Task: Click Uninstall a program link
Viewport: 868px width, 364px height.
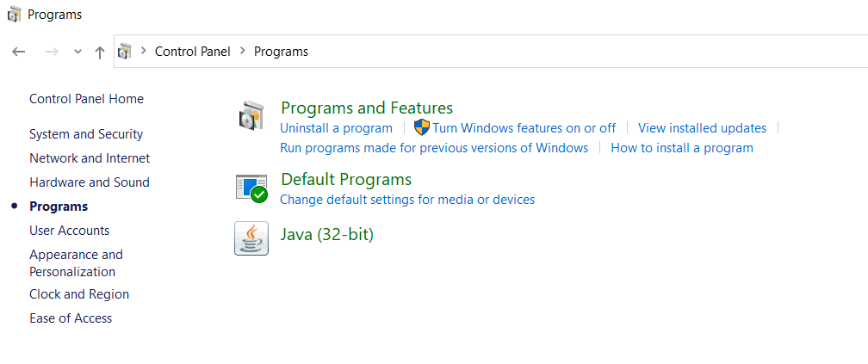Action: [x=336, y=128]
